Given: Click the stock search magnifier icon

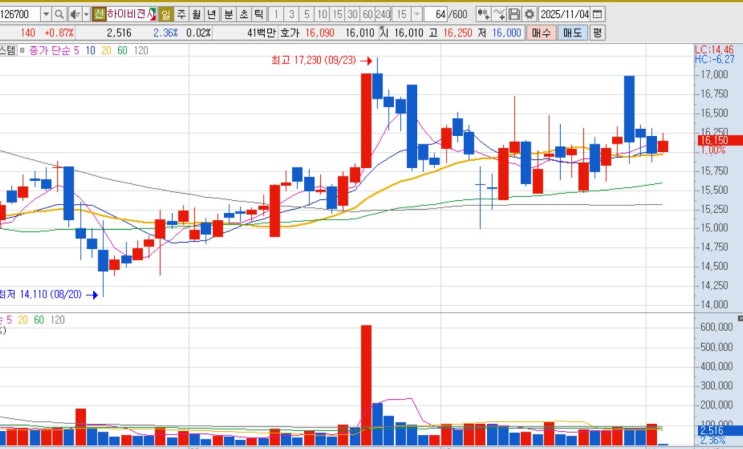Looking at the screenshot, I should tap(59, 15).
